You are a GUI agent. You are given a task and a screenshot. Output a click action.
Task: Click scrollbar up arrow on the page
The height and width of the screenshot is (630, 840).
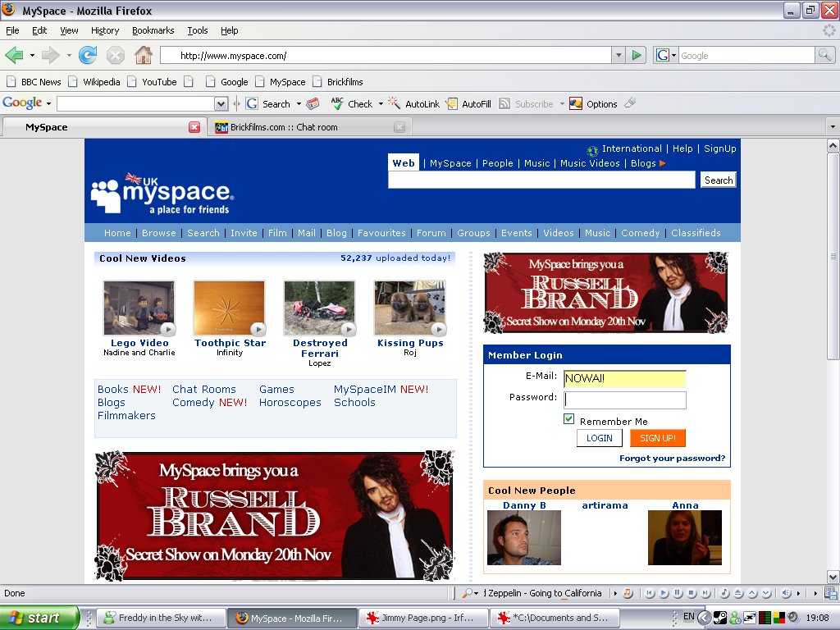pos(833,145)
